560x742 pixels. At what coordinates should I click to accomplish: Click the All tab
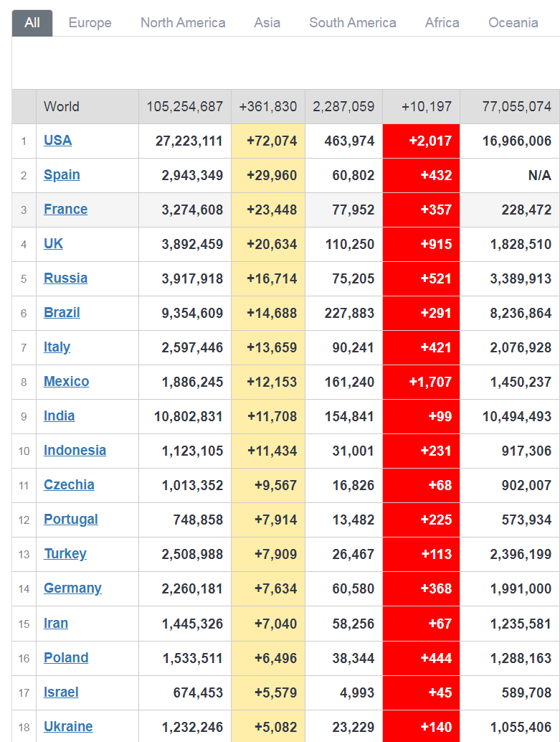(32, 22)
